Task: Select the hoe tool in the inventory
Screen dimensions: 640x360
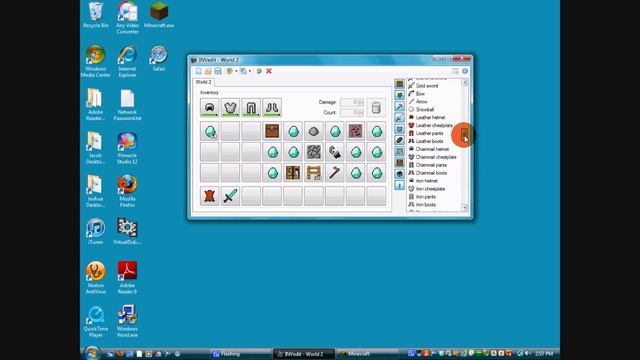Action: point(334,173)
